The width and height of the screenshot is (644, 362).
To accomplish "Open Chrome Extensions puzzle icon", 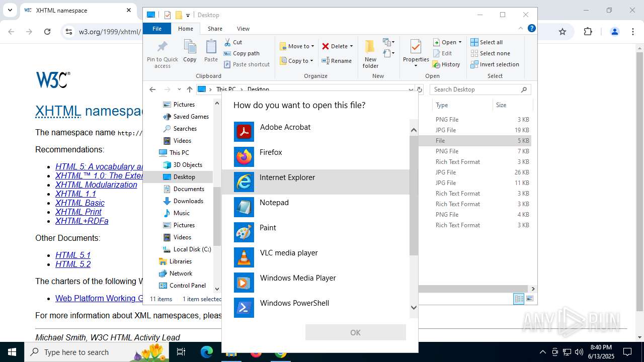I will point(588,32).
